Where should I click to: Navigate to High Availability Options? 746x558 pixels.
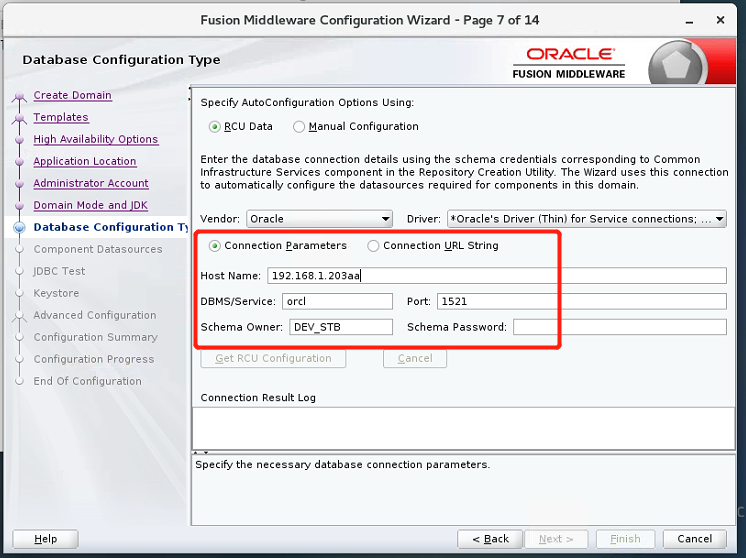[x=96, y=139]
